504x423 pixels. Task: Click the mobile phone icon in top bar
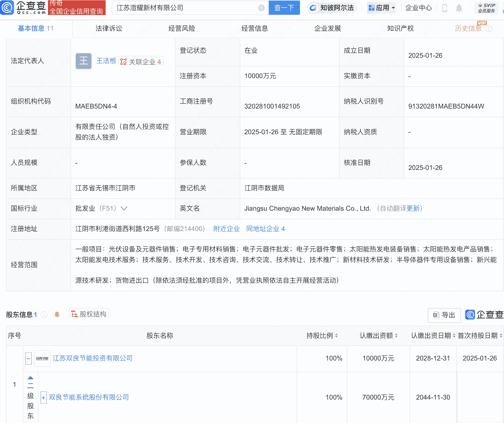pyautogui.click(x=445, y=8)
